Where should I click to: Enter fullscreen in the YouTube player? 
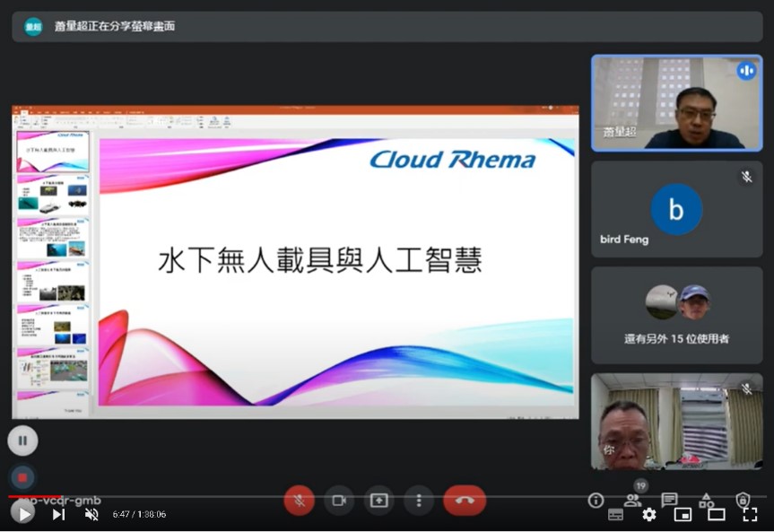pos(750,515)
